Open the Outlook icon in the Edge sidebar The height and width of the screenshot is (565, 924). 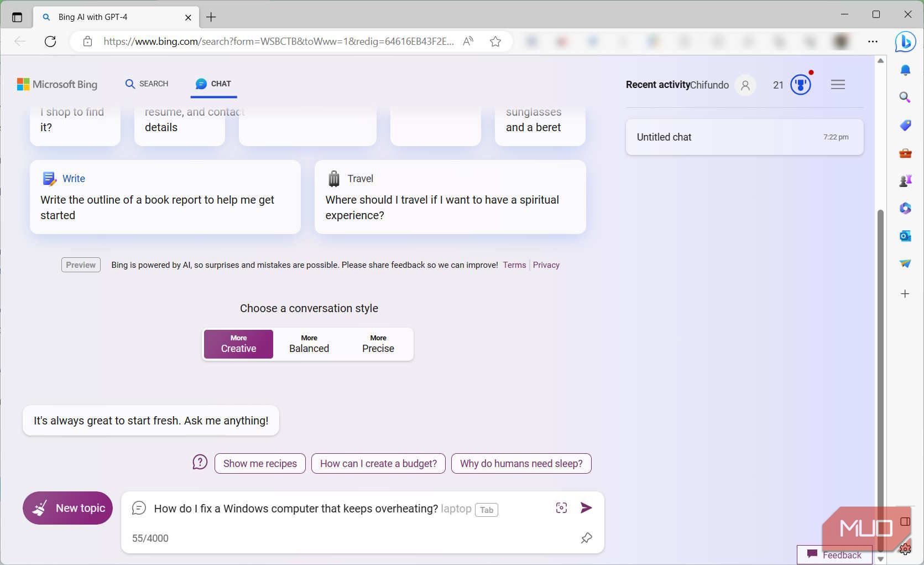point(905,236)
